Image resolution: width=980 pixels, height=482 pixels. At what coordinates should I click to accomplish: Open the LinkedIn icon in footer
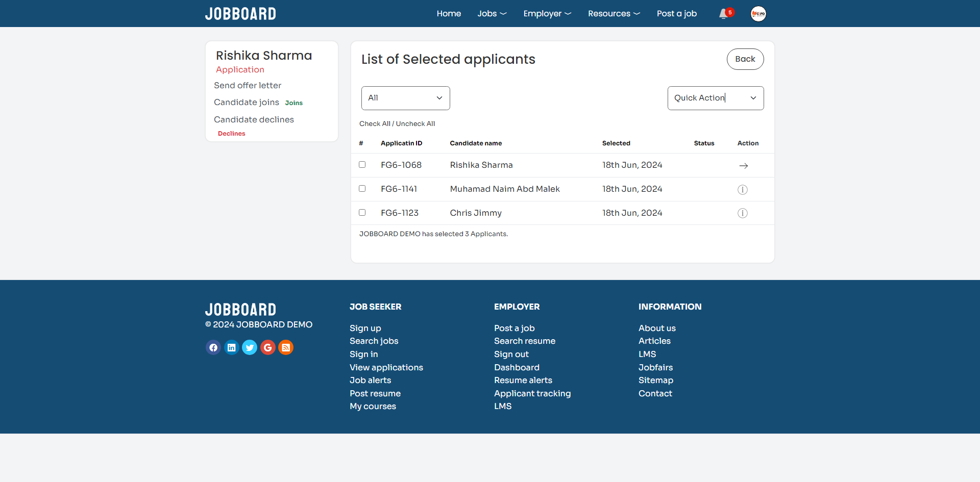[232, 347]
